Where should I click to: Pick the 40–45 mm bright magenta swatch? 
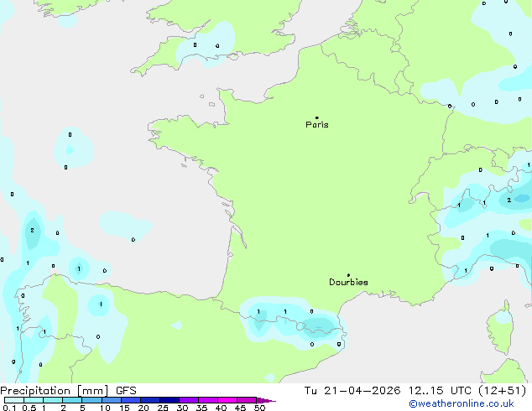[227, 400]
